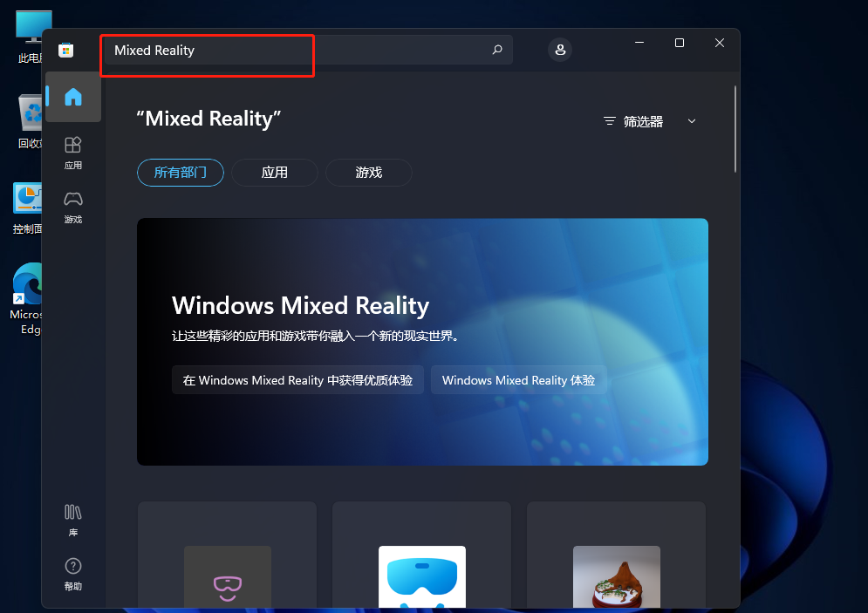
Task: Open the Home page in the sidebar
Action: tap(73, 97)
